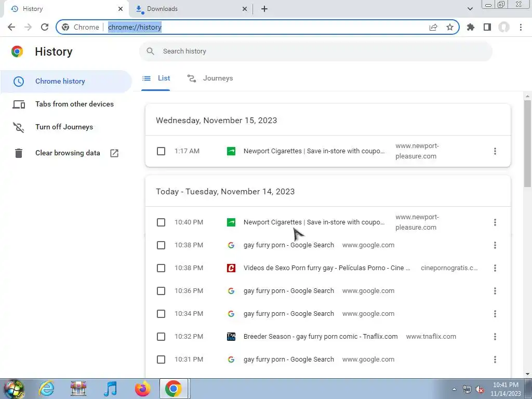Screen dimensions: 532x399
Task: Switch to the List tab
Action: pyautogui.click(x=156, y=78)
